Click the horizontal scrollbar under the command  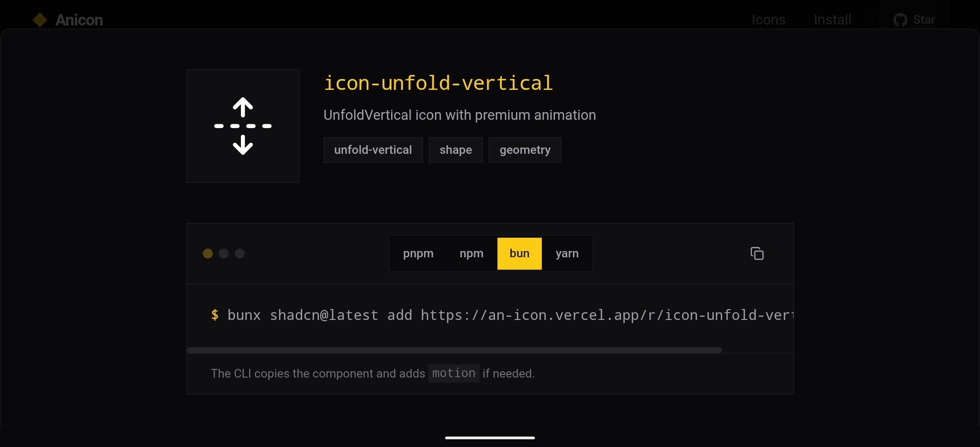pos(454,350)
